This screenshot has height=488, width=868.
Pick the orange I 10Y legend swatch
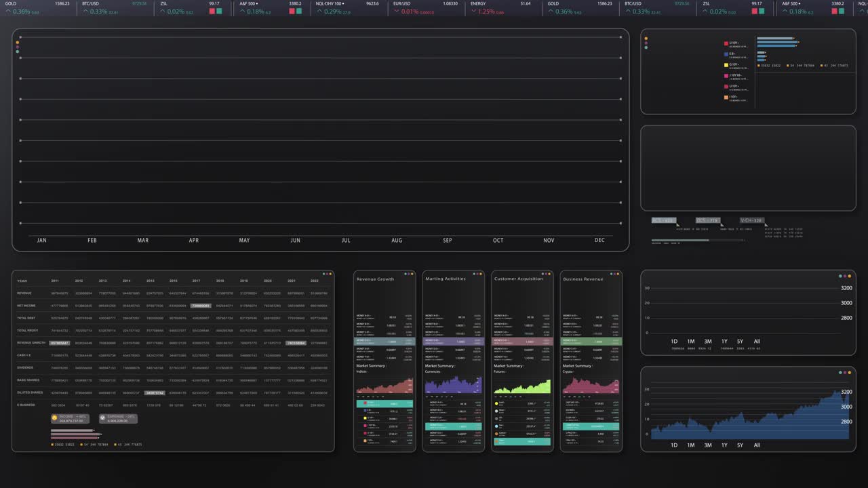pos(726,97)
